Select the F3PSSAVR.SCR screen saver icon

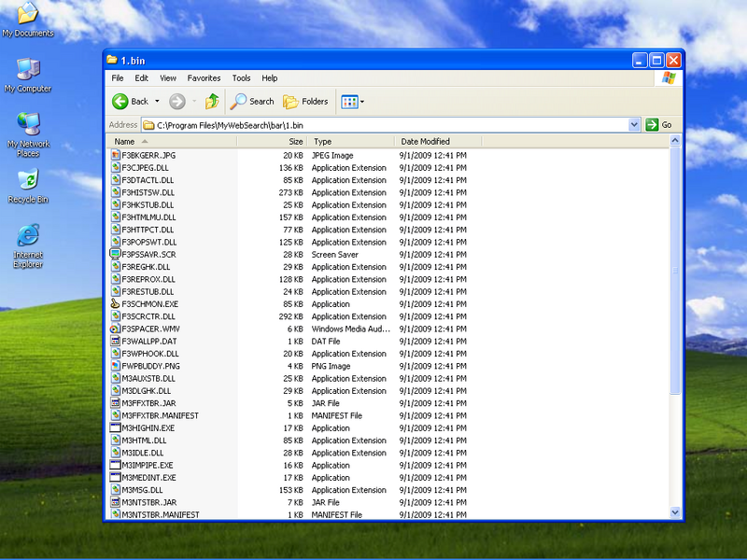click(115, 254)
